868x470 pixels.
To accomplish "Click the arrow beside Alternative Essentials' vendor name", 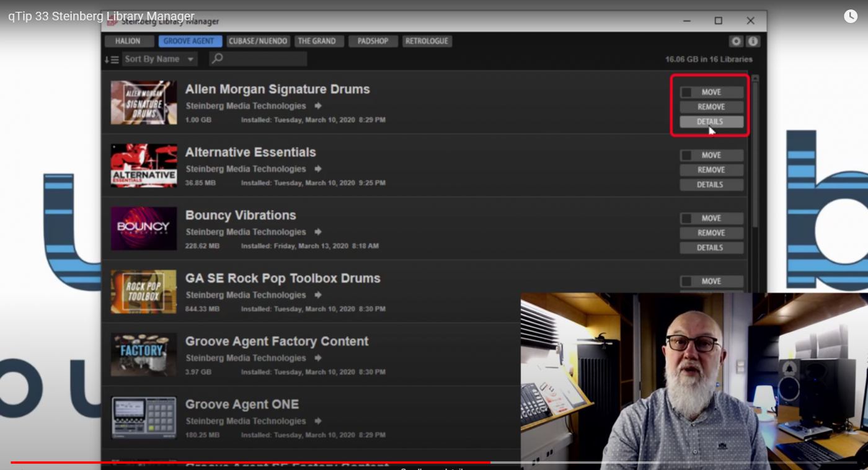I will [318, 169].
